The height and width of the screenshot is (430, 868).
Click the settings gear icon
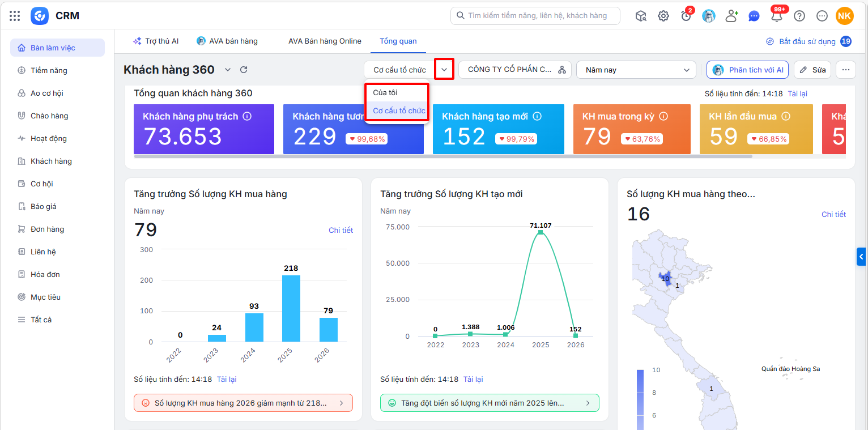(x=663, y=16)
